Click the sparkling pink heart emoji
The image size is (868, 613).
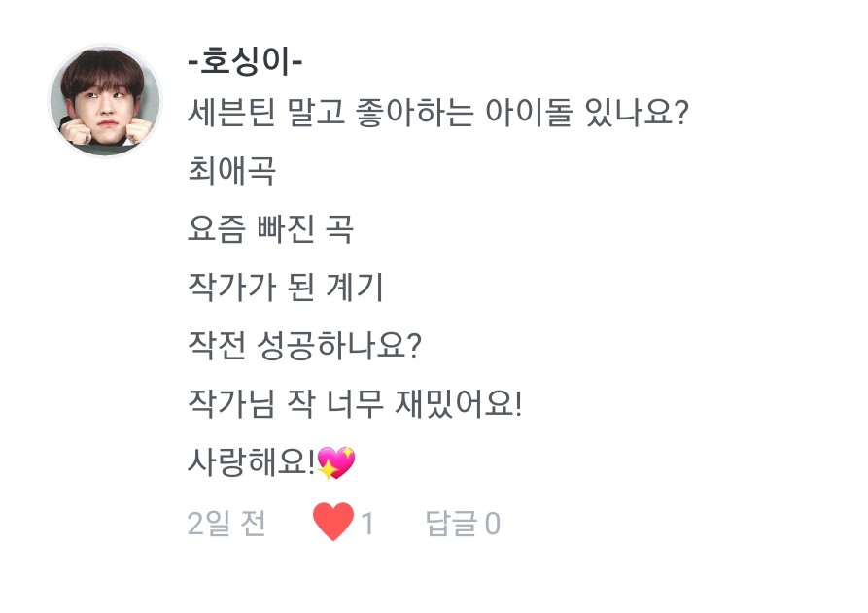tap(335, 463)
